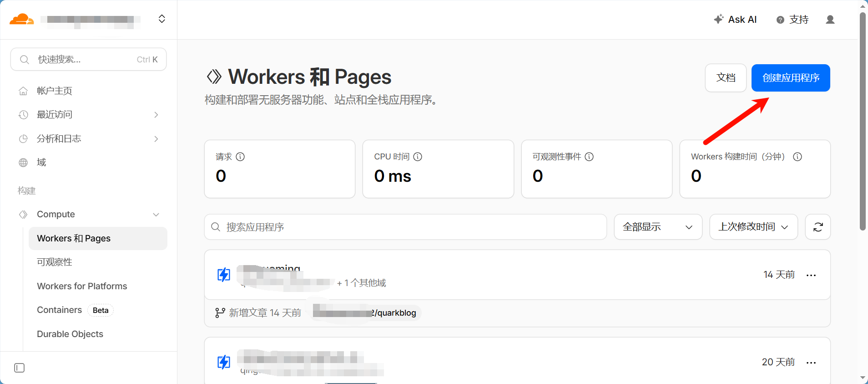This screenshot has width=868, height=384.
Task: Open the 全部显示 filter dropdown
Action: click(x=657, y=227)
